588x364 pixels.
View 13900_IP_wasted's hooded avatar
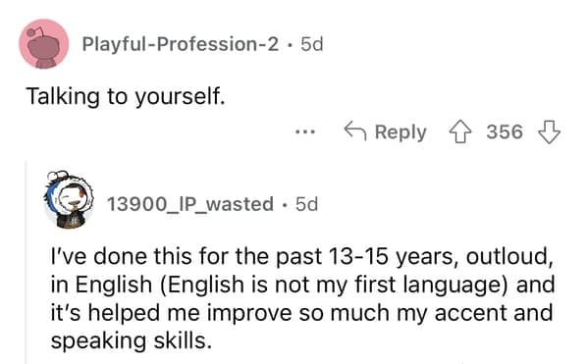point(69,199)
